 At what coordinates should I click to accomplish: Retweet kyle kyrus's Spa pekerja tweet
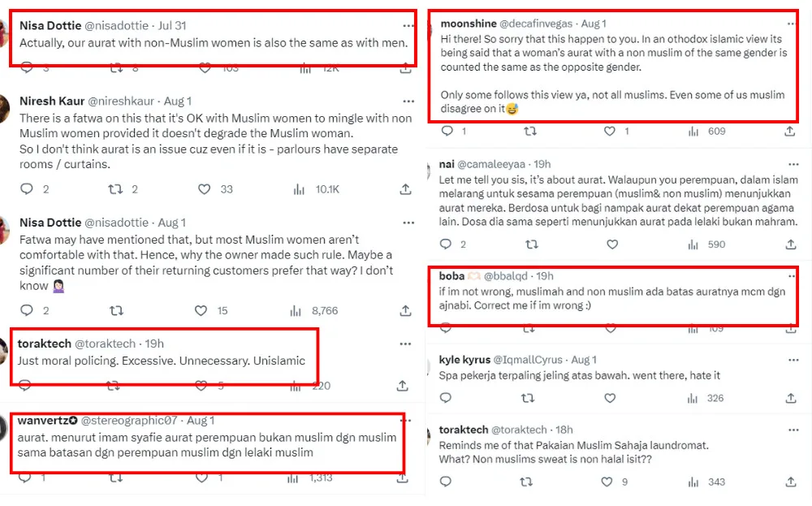529,398
